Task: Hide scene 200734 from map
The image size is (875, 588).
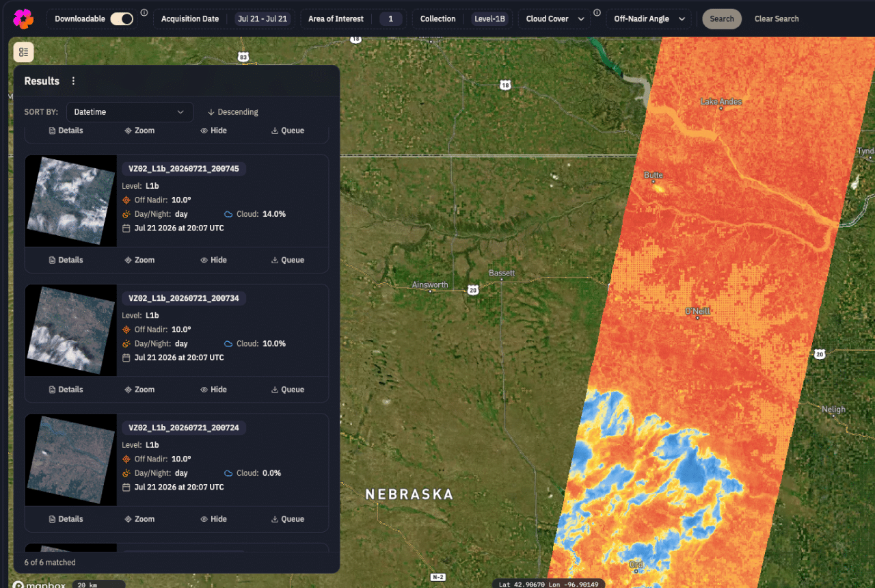Action: [213, 390]
